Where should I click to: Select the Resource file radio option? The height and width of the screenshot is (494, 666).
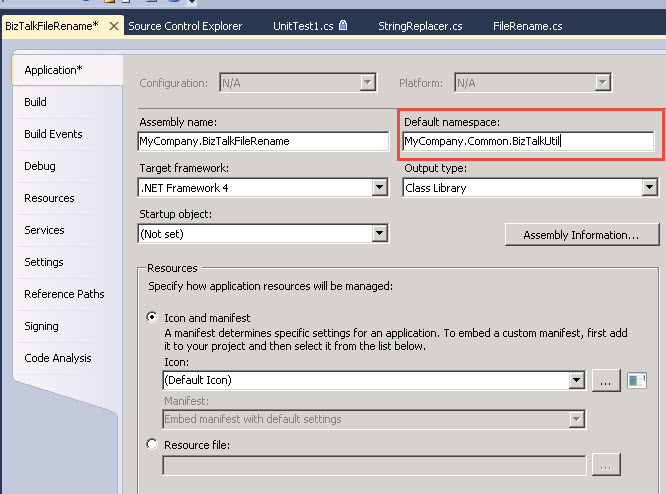tap(152, 444)
